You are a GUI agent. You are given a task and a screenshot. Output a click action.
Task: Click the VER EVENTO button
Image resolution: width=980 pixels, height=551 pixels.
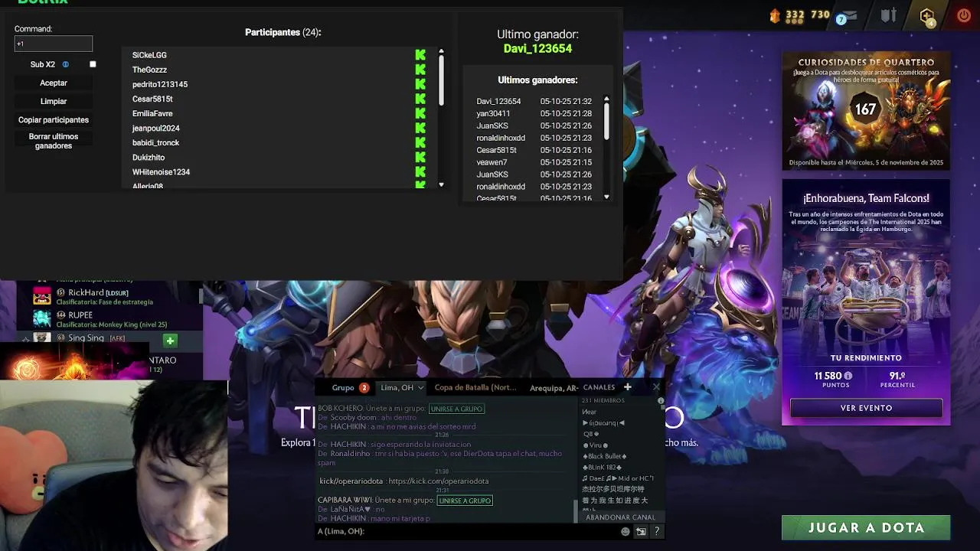[x=866, y=408]
